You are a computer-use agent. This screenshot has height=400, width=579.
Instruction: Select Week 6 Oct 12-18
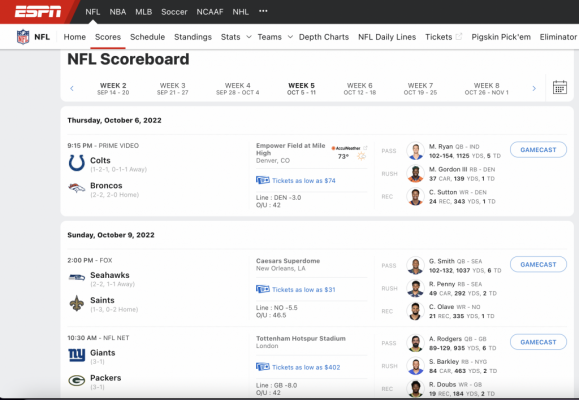(x=360, y=89)
